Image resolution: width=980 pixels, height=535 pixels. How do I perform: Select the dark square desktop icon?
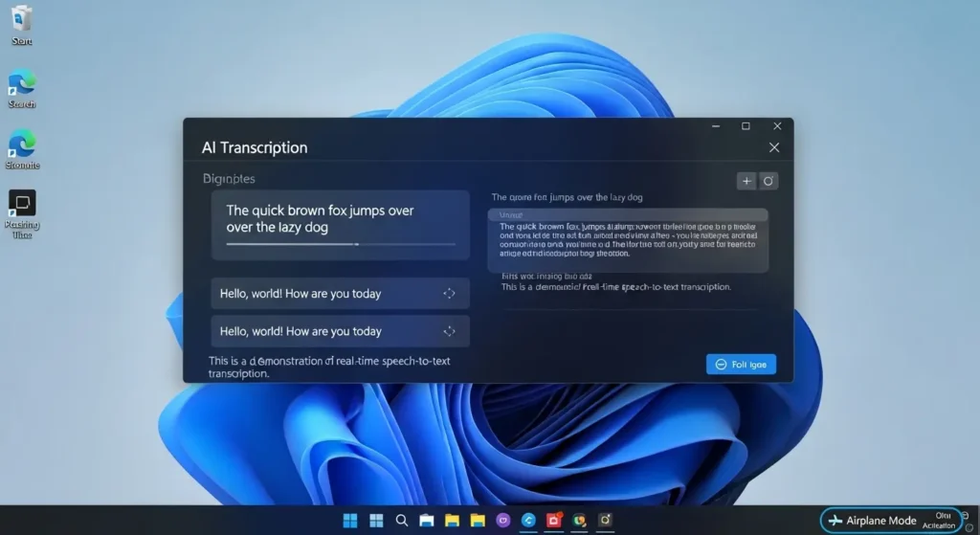coord(21,203)
